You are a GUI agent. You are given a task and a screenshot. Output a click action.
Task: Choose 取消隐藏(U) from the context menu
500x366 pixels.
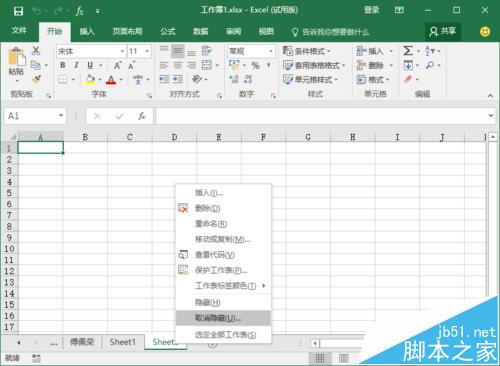(223, 318)
